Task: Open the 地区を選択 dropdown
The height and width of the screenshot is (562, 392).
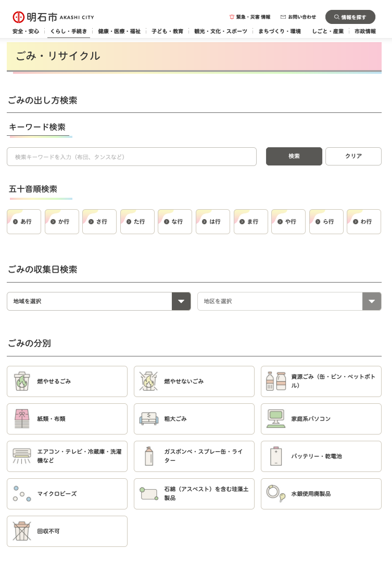Action: coord(289,301)
